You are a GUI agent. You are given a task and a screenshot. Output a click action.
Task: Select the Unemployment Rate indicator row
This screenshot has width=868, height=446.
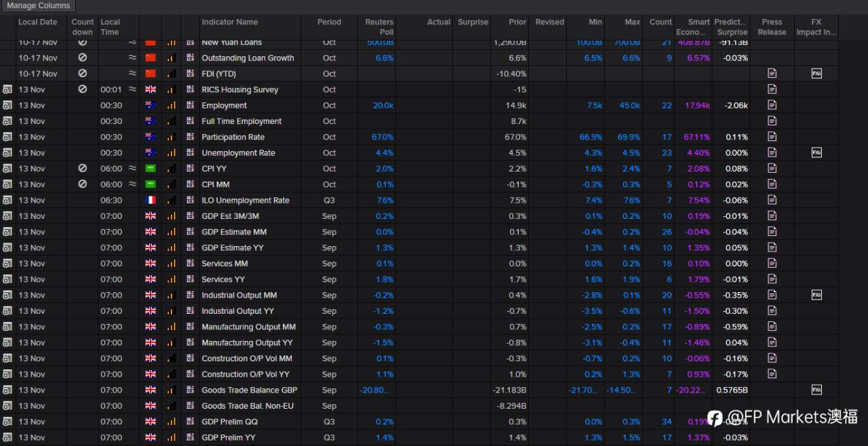coord(239,153)
